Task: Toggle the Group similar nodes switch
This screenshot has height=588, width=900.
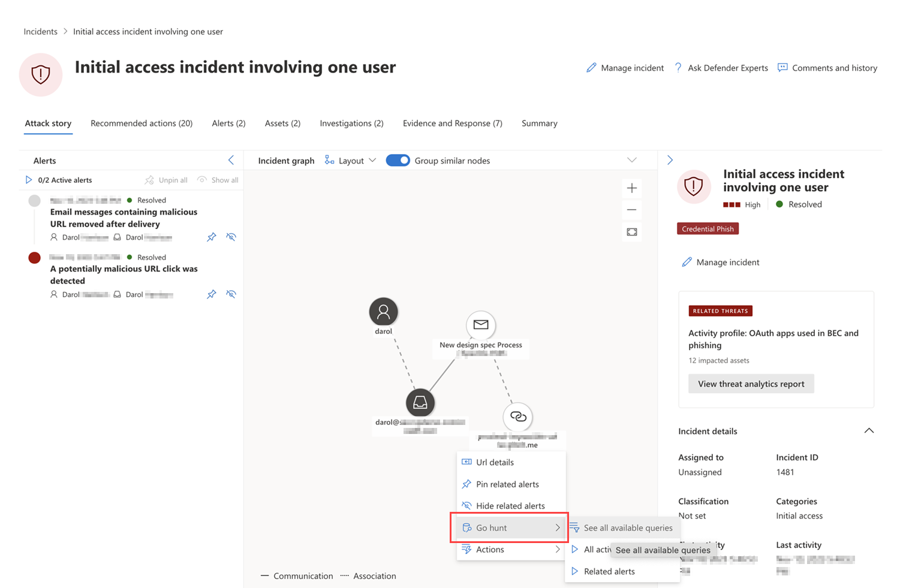Action: (x=398, y=161)
